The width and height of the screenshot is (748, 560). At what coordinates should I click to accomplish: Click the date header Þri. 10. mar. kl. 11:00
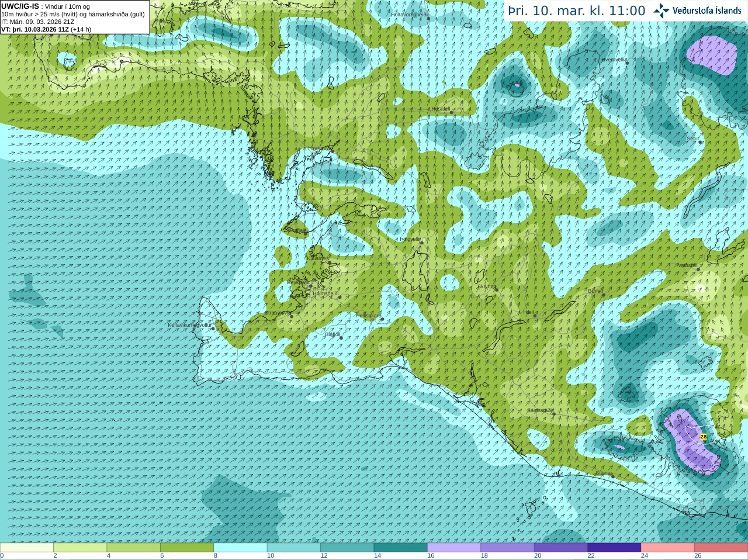coord(576,11)
